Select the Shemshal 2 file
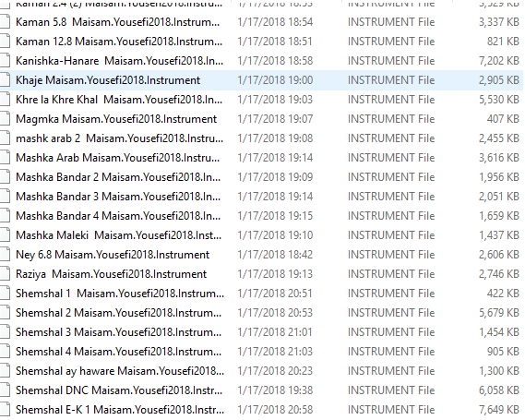 point(118,313)
